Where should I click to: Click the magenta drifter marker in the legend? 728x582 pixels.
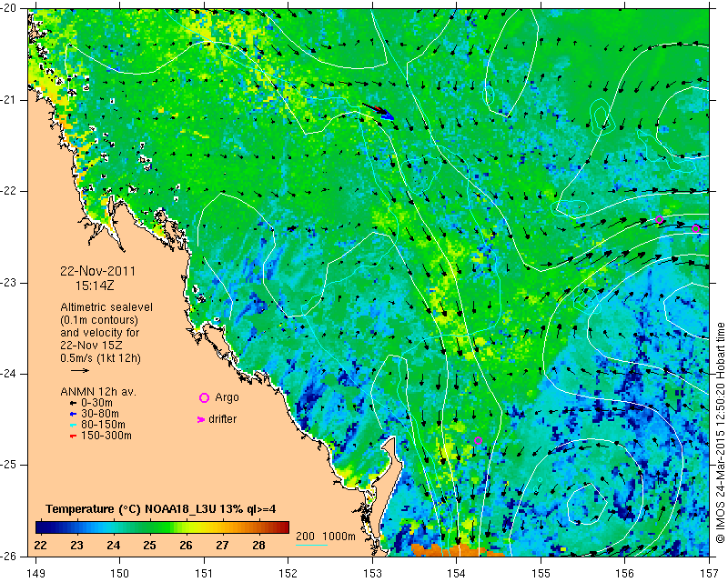click(x=200, y=419)
